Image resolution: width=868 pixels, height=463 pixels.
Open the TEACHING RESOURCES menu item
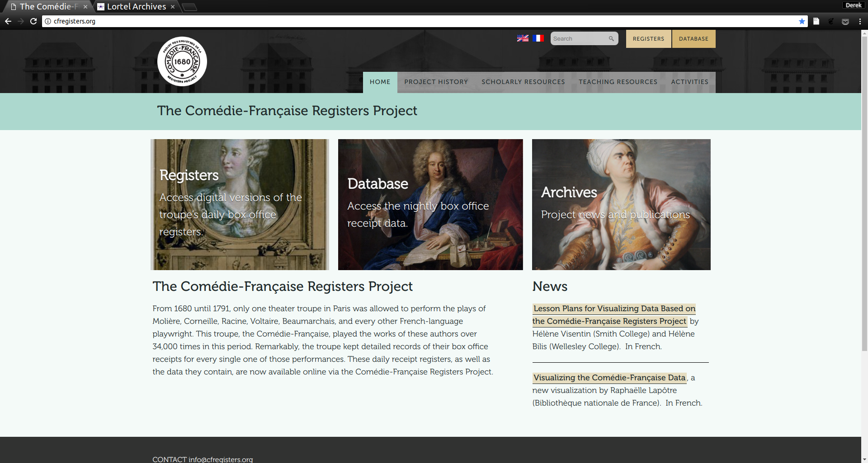click(x=618, y=82)
